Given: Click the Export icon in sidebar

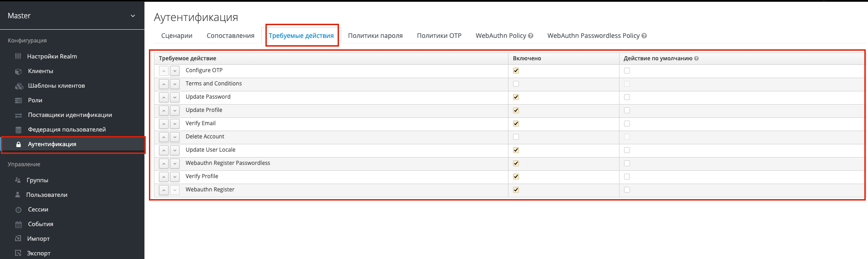Looking at the screenshot, I should [18, 253].
